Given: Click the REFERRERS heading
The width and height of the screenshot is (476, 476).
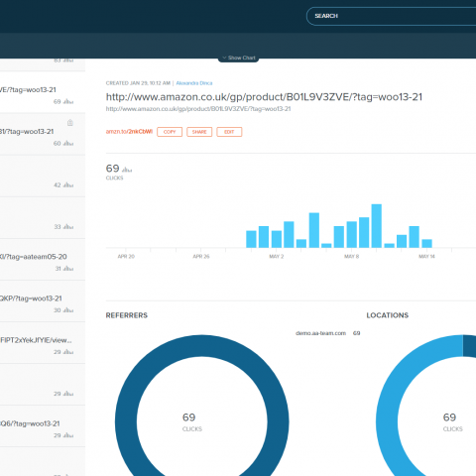Looking at the screenshot, I should point(127,315).
